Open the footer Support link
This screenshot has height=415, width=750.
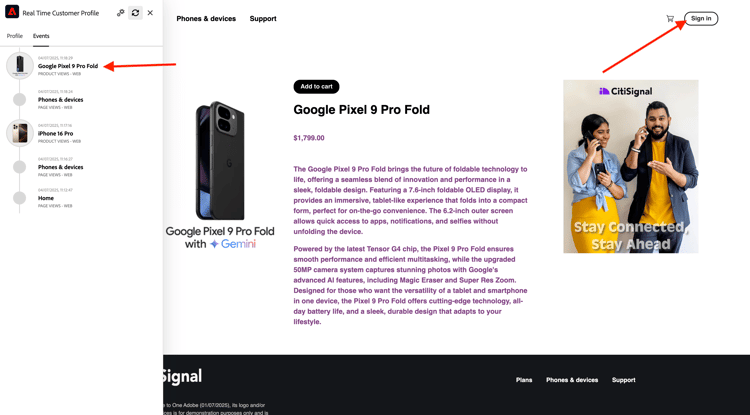(624, 380)
